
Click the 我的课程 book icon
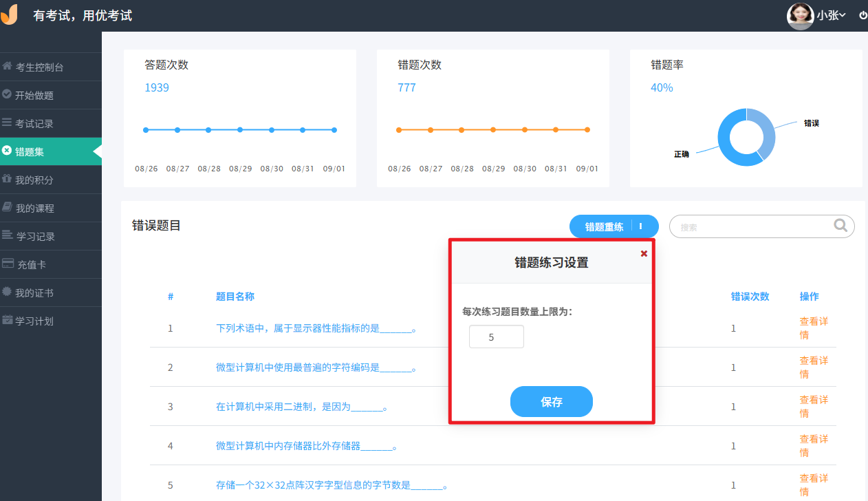[8, 208]
